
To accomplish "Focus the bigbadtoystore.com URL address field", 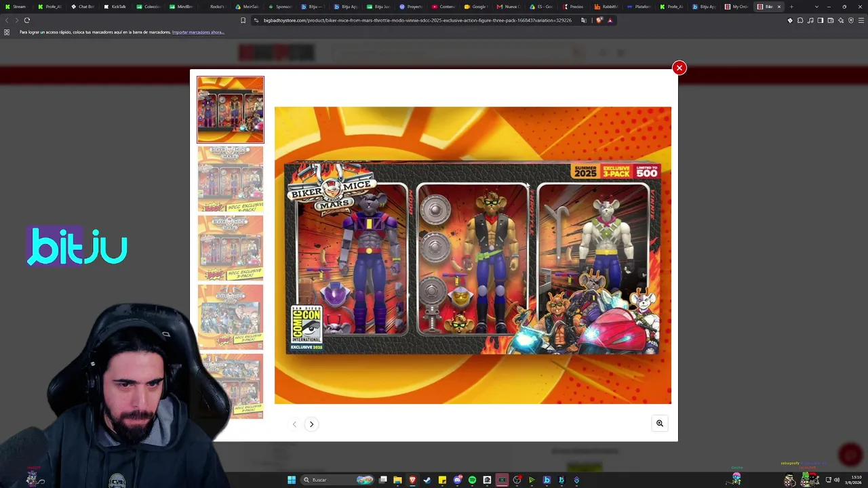I will pyautogui.click(x=417, y=20).
